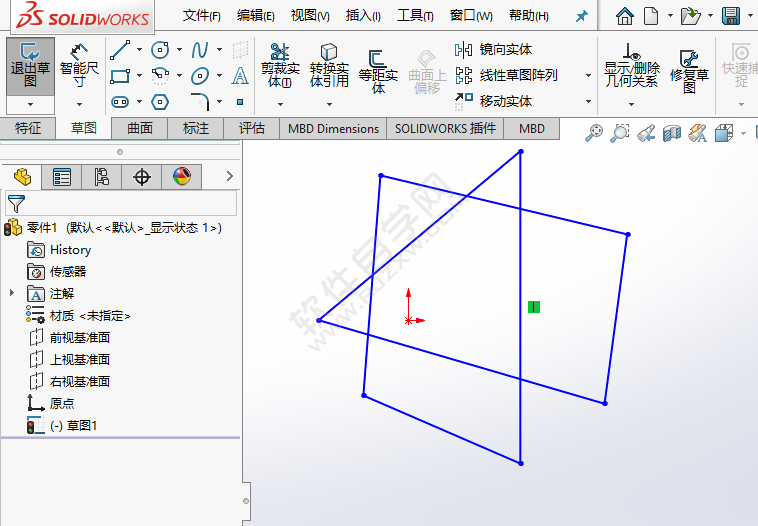The width and height of the screenshot is (758, 526).
Task: Click the Save icon
Action: [x=731, y=16]
